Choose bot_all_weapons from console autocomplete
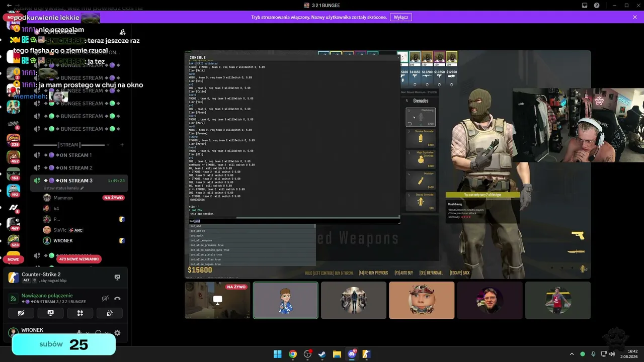The width and height of the screenshot is (644, 362). tap(253, 240)
